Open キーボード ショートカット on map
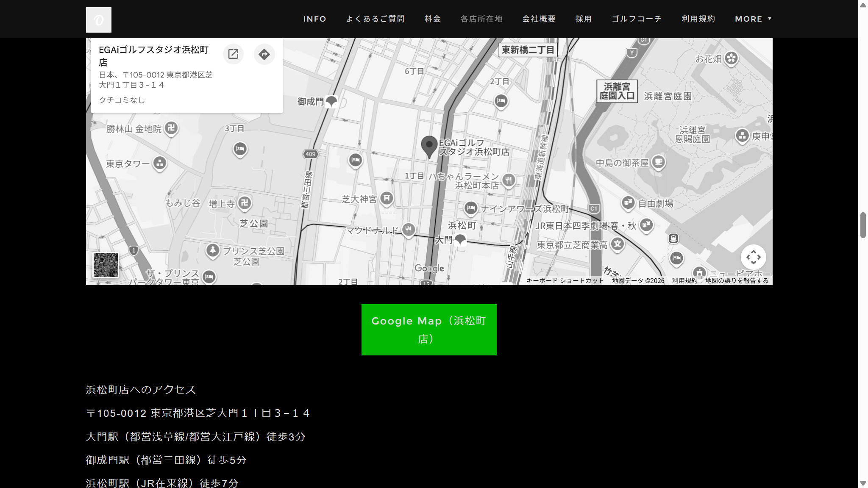Image resolution: width=868 pixels, height=488 pixels. pos(565,280)
